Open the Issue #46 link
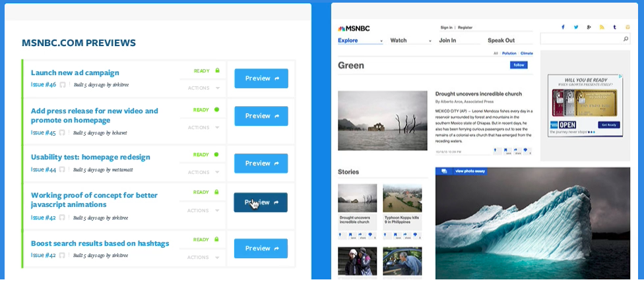 point(44,84)
